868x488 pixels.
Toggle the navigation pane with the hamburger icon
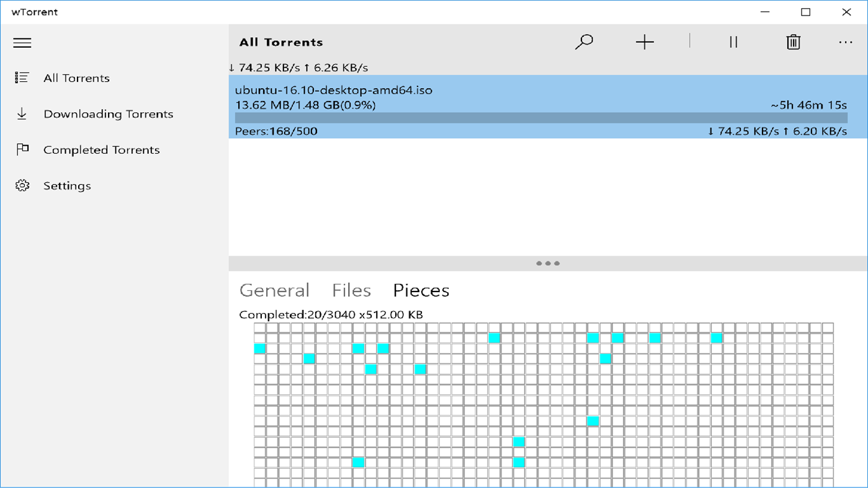point(22,42)
